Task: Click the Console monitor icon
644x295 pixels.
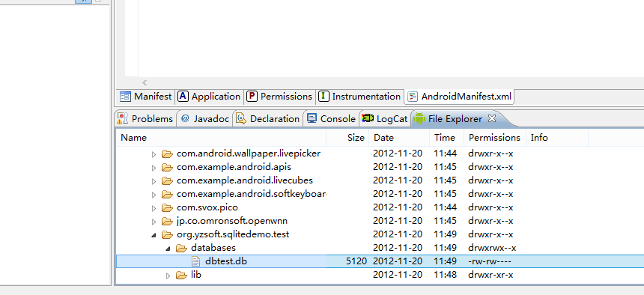Action: tap(312, 119)
